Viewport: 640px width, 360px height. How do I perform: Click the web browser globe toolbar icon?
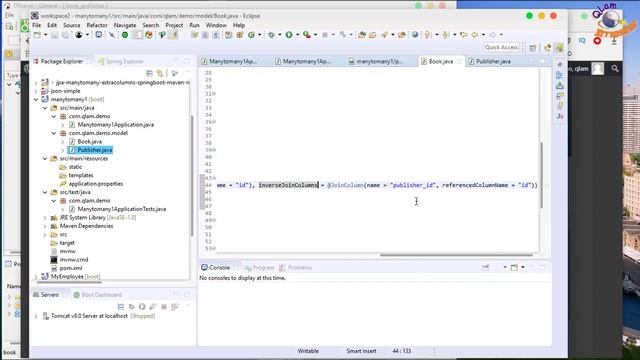(x=415, y=35)
